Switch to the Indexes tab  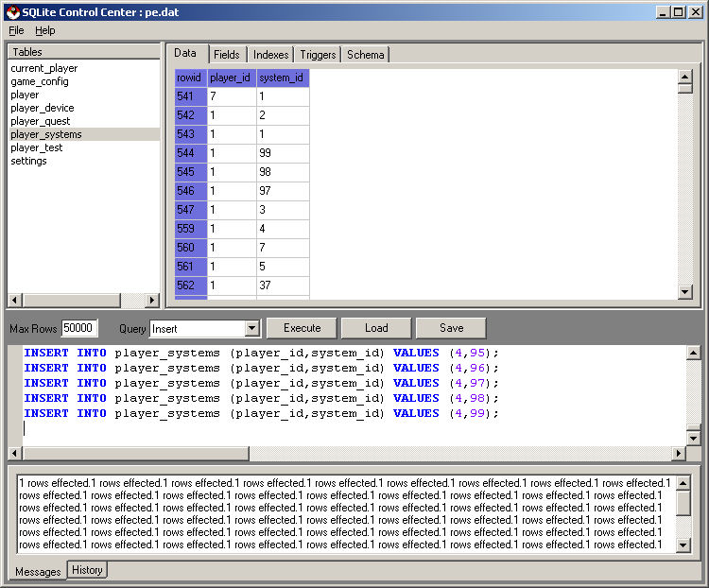click(270, 55)
